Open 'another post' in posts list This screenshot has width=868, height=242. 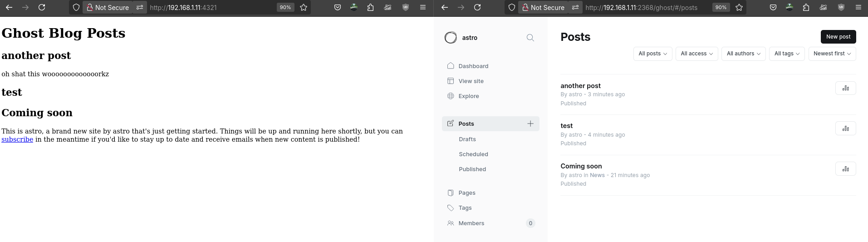580,86
